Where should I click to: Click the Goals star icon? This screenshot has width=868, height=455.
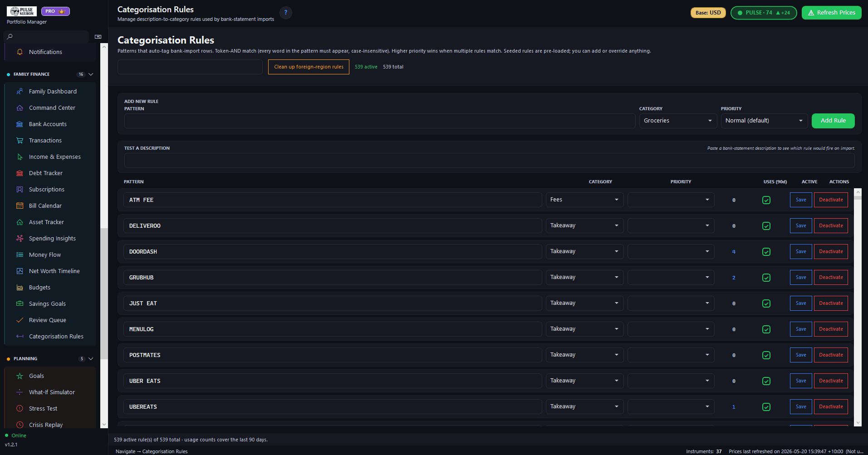(x=20, y=376)
